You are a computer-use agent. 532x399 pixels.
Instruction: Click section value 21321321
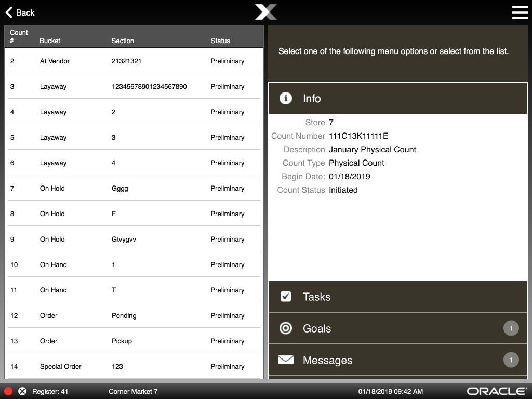click(x=126, y=61)
